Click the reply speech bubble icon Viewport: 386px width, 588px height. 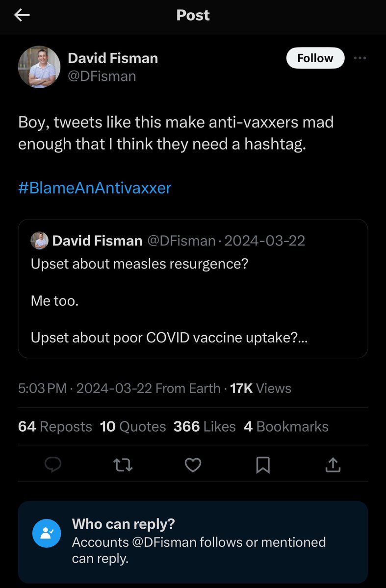[x=52, y=465]
